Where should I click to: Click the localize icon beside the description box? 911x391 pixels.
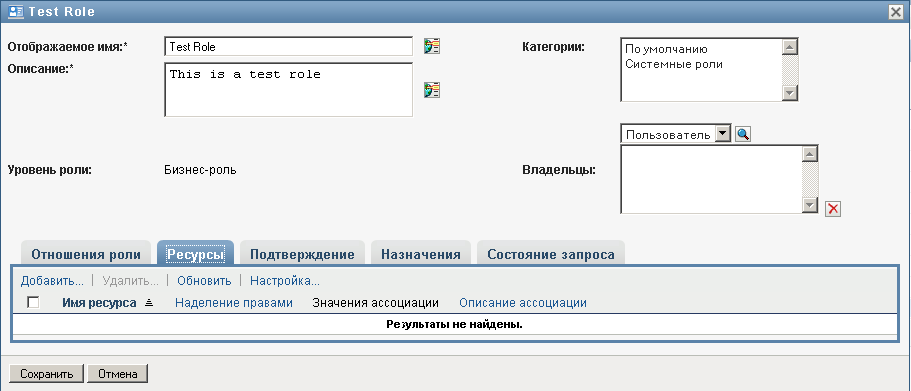coord(432,89)
